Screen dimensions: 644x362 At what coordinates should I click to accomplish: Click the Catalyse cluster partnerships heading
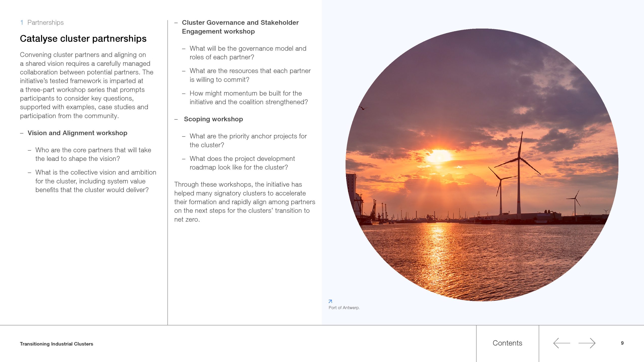click(x=83, y=39)
